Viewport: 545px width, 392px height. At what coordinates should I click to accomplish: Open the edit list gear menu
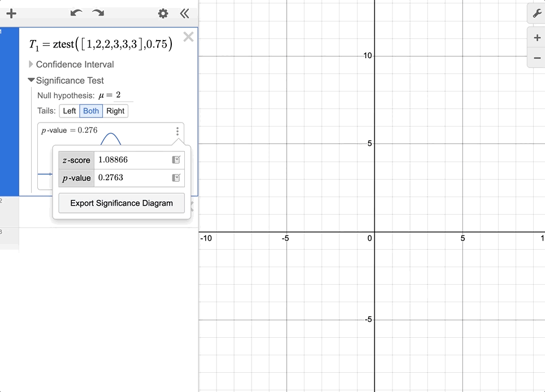tap(163, 13)
